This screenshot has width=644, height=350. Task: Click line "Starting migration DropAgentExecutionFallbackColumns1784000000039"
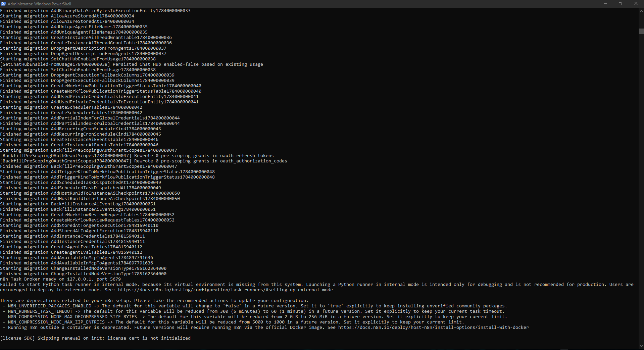coord(87,75)
